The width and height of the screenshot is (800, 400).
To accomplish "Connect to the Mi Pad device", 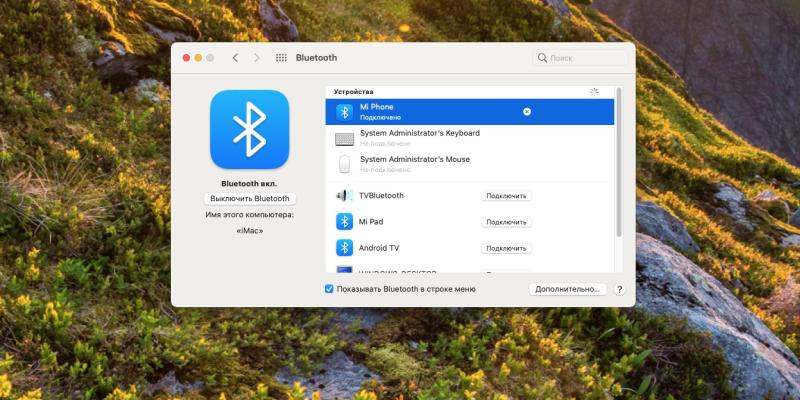I will (x=506, y=222).
